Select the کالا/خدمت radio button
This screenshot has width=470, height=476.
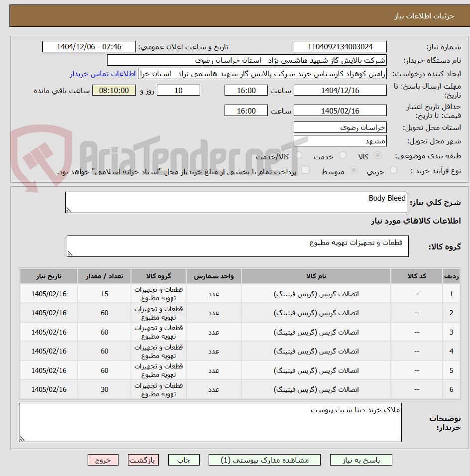click(x=298, y=155)
